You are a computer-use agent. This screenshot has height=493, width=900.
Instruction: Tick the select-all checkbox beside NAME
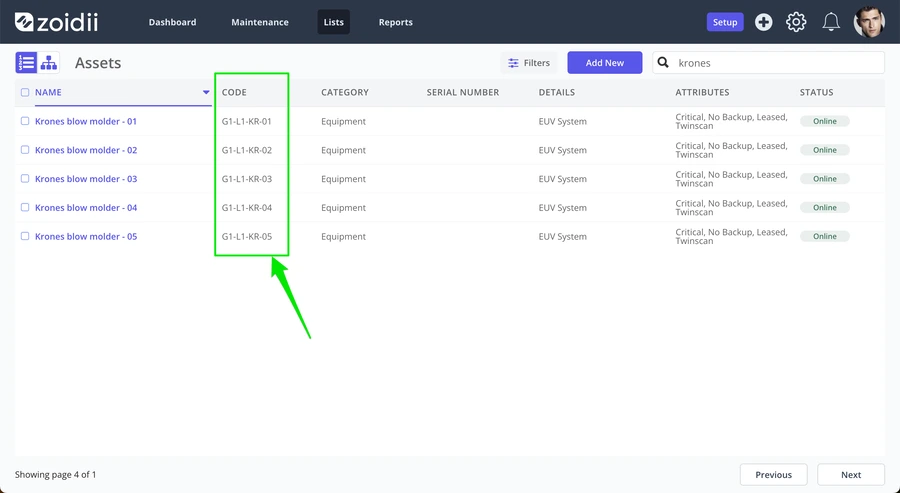pos(25,92)
